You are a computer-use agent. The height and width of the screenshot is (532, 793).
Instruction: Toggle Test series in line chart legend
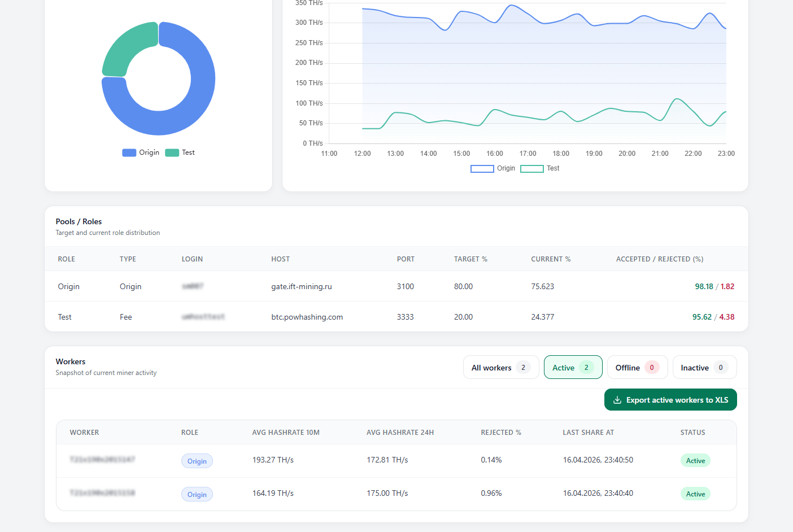539,168
